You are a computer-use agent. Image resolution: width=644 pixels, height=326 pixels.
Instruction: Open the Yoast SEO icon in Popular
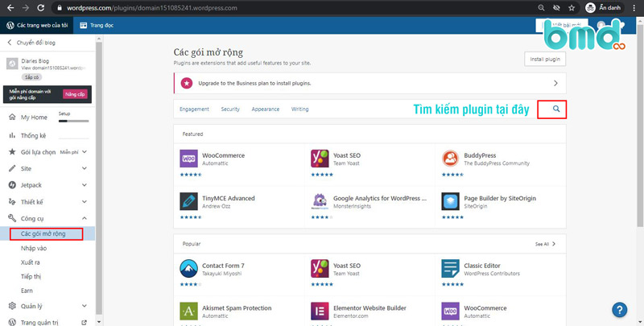pyautogui.click(x=320, y=269)
